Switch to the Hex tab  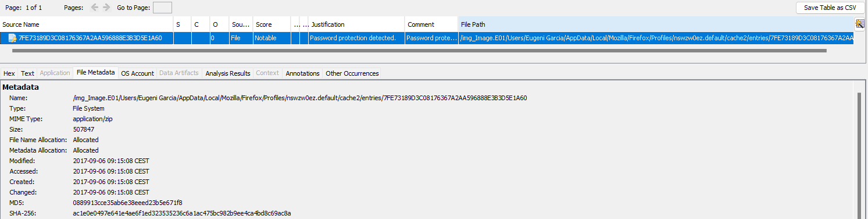click(9, 73)
